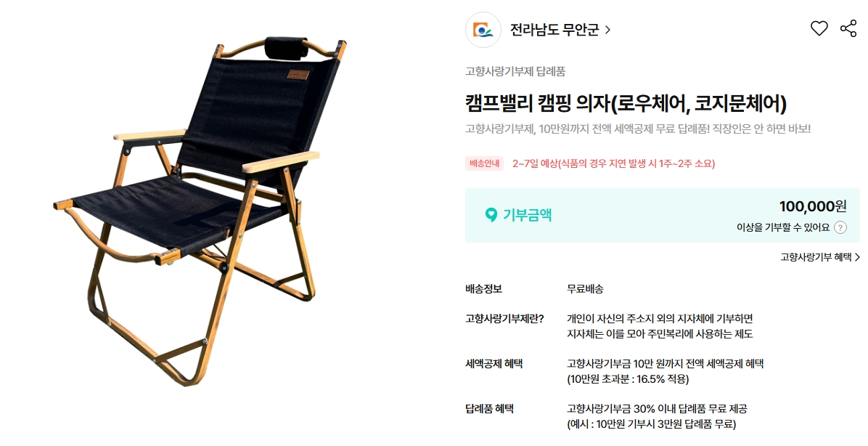
Task: Open the Muan-gun municipality logo
Action: [x=483, y=29]
